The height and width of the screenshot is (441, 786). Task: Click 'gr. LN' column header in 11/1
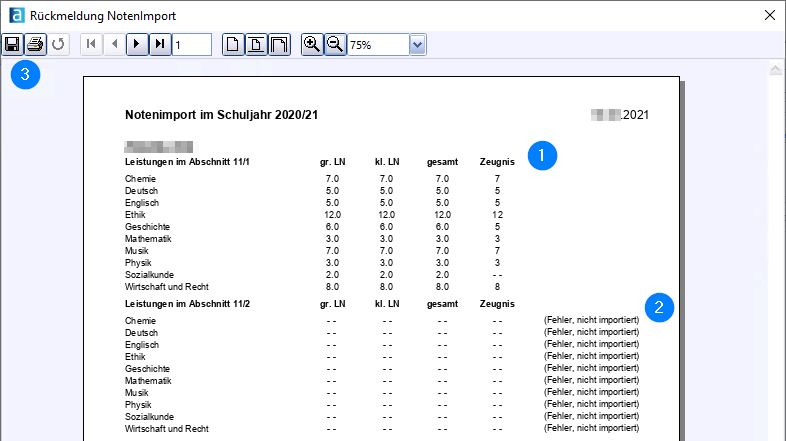point(332,162)
